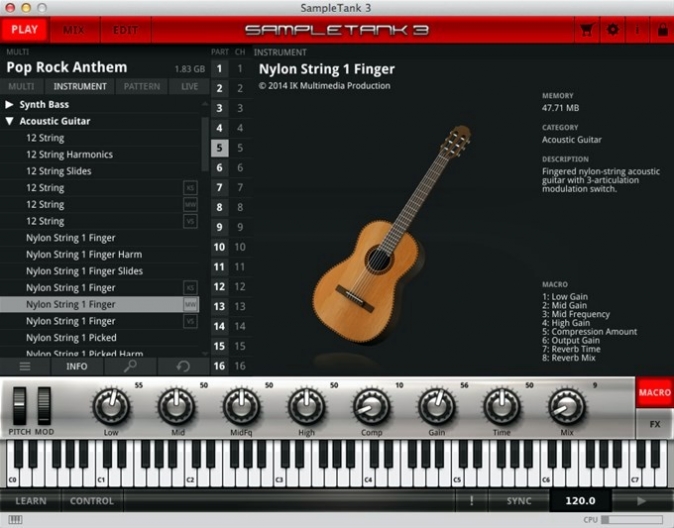Click the exclamation panic button
The height and width of the screenshot is (528, 674).
point(472,501)
